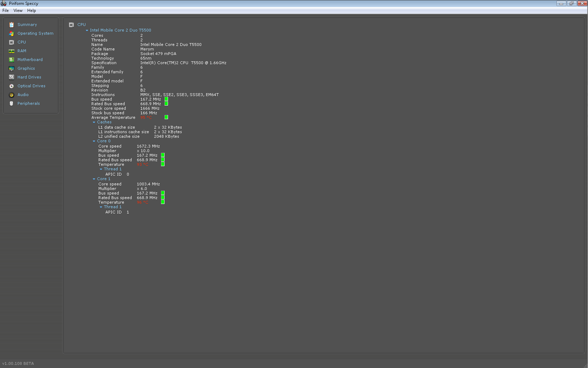
Task: Click green graph icon beside Average Temperature
Action: pos(166,117)
